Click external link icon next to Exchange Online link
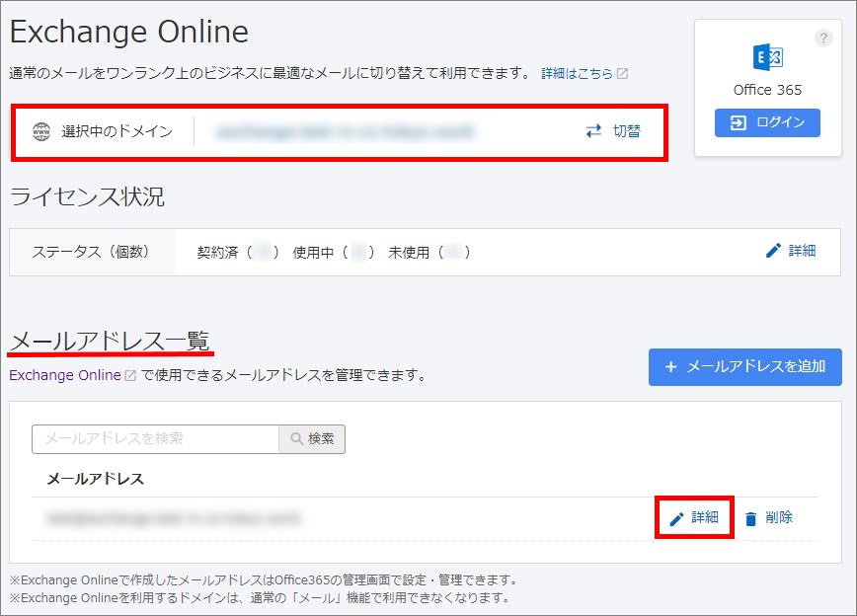 click(x=130, y=375)
